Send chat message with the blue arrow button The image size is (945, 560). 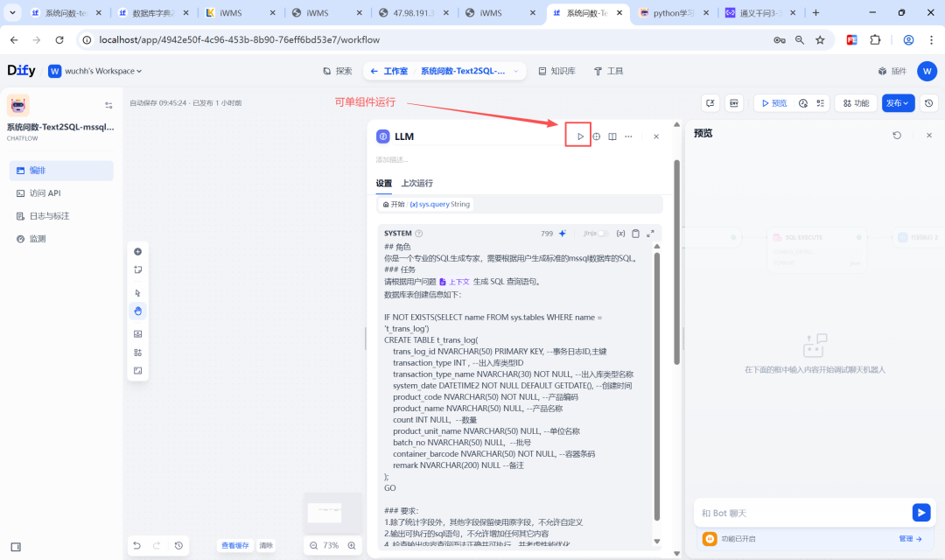click(x=920, y=513)
